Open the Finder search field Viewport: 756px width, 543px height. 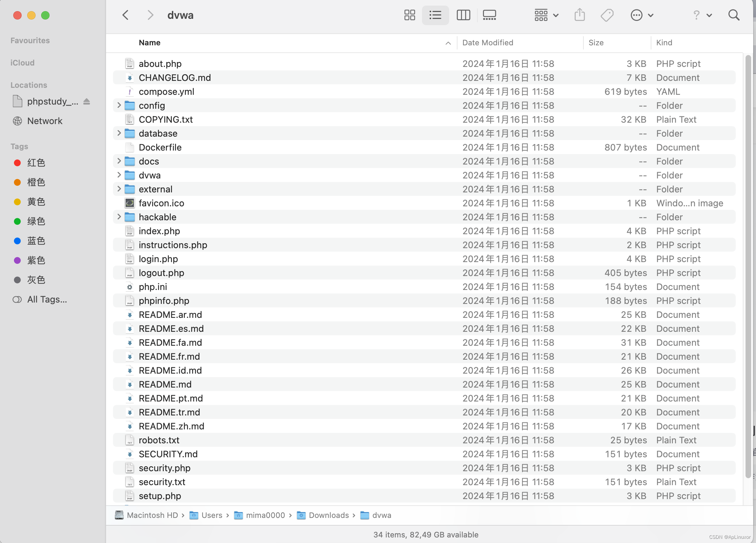[734, 15]
